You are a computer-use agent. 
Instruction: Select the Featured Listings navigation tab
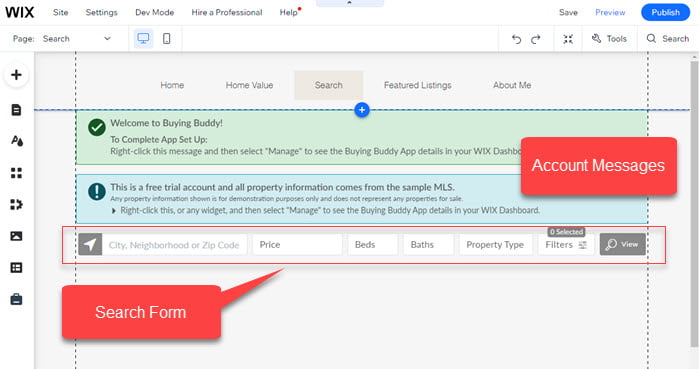click(x=418, y=85)
